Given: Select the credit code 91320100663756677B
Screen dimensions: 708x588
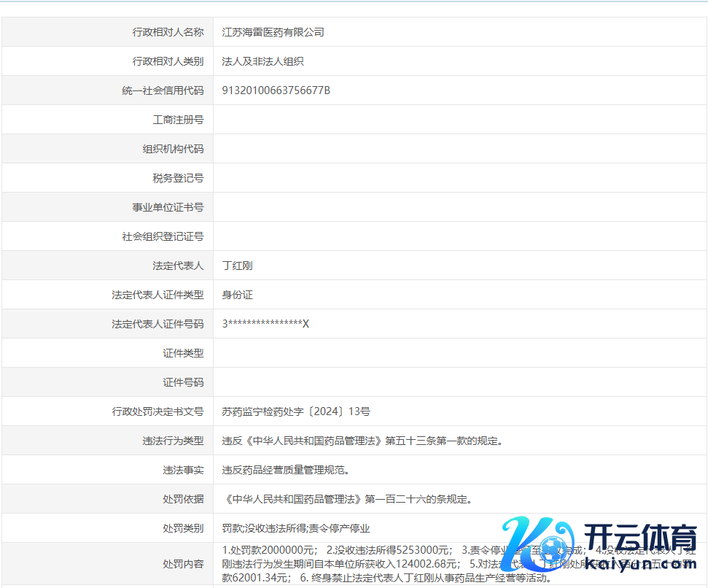Looking at the screenshot, I should 276,90.
